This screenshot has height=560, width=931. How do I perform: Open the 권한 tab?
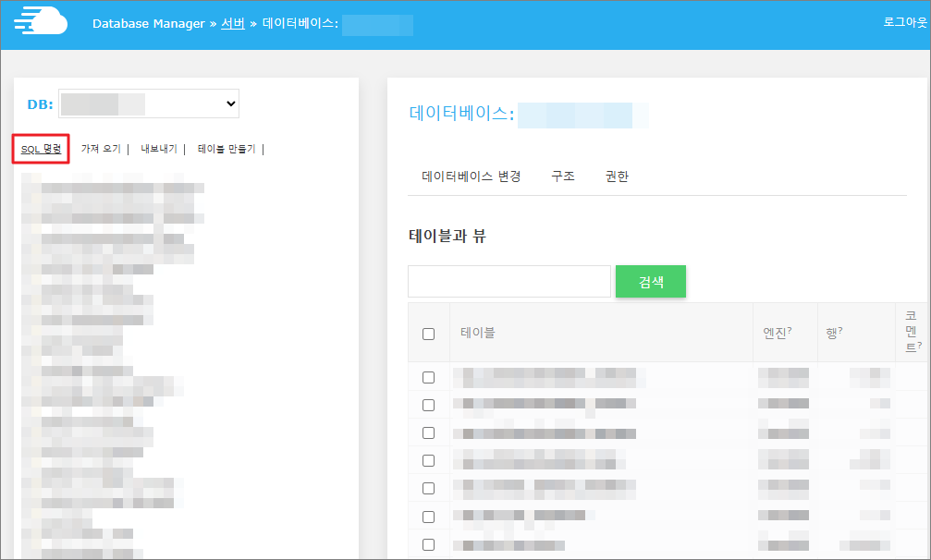pos(617,177)
